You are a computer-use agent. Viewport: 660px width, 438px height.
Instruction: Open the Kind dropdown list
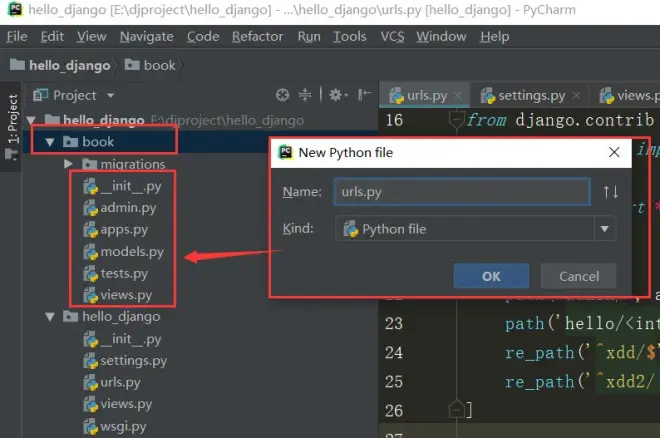tap(604, 229)
